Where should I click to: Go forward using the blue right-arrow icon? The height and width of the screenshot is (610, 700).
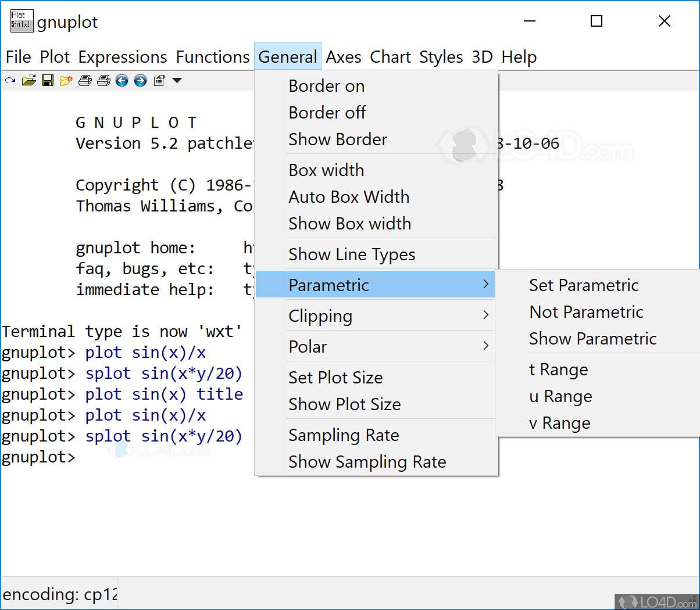tap(140, 80)
